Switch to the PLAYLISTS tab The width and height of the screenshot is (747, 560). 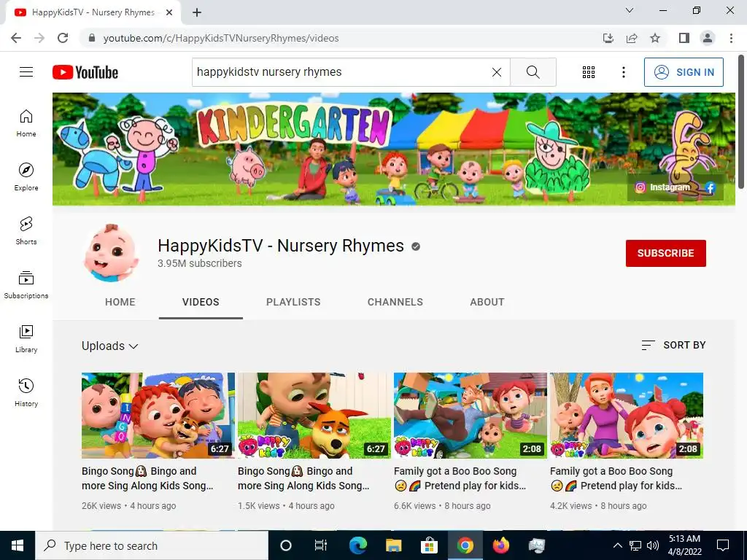293,302
